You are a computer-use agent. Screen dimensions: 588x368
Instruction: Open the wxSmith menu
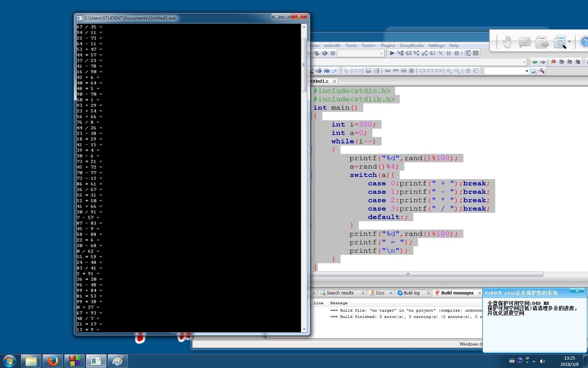[x=332, y=46]
